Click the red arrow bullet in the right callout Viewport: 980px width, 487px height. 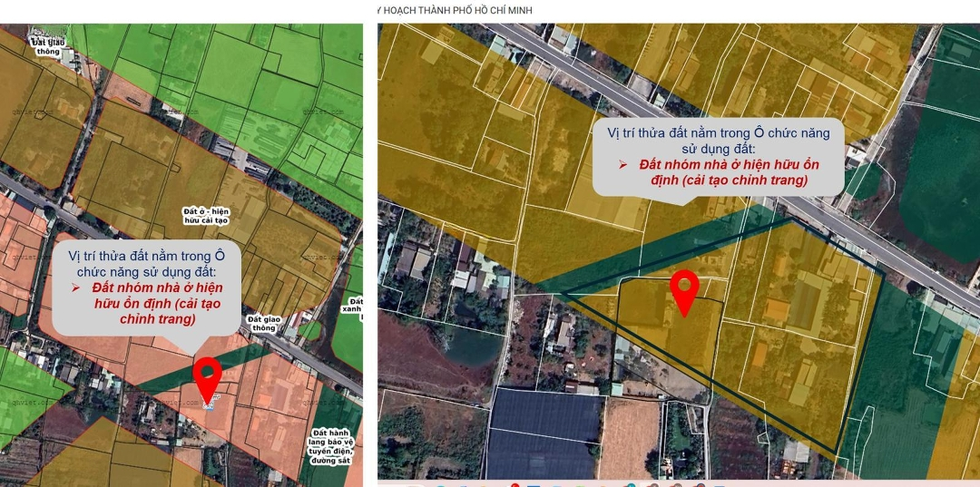tap(623, 164)
